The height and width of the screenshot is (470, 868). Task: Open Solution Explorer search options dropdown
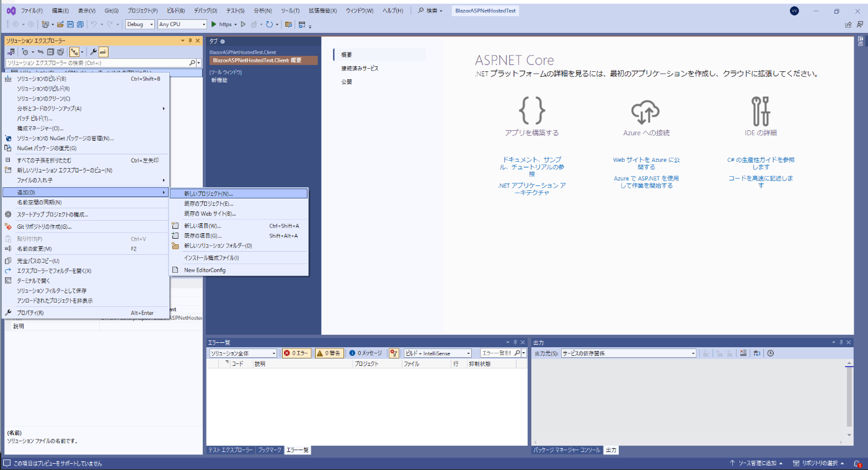click(199, 63)
